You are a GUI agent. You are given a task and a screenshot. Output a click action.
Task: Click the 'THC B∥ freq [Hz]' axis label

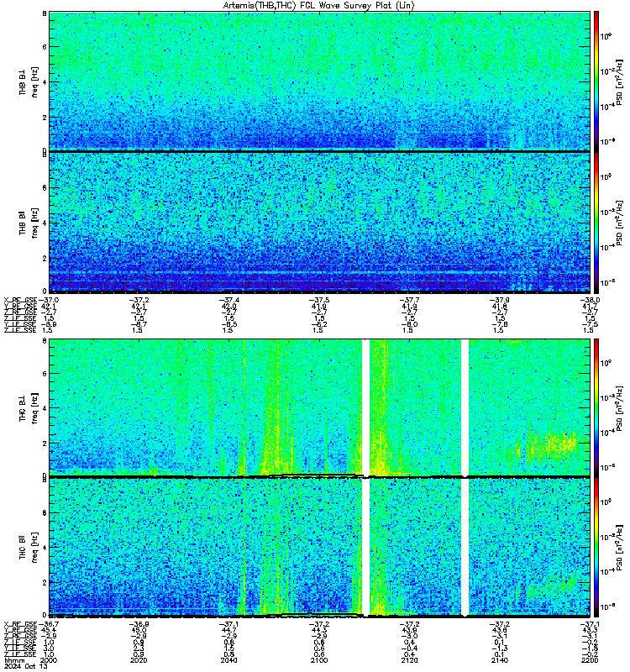tap(29, 548)
